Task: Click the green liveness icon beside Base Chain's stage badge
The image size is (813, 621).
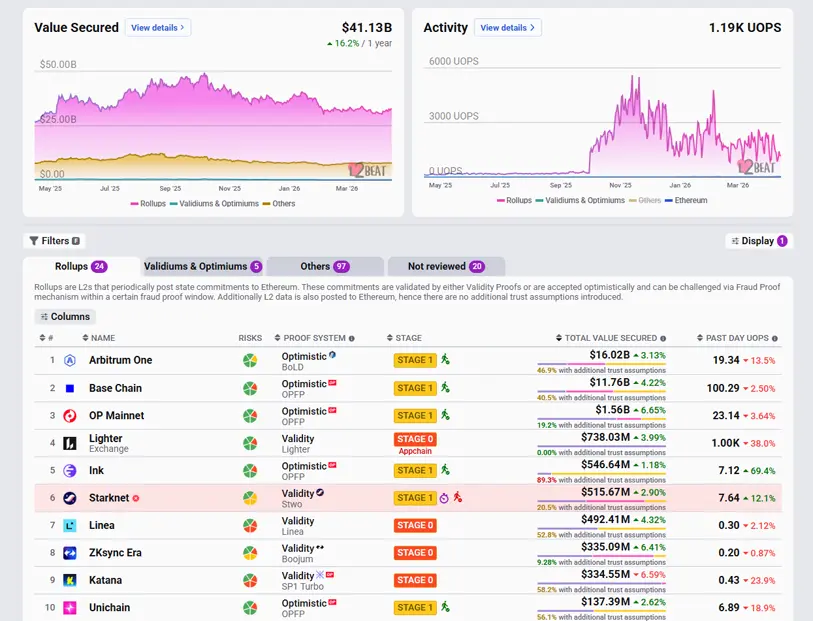Action: (x=446, y=387)
